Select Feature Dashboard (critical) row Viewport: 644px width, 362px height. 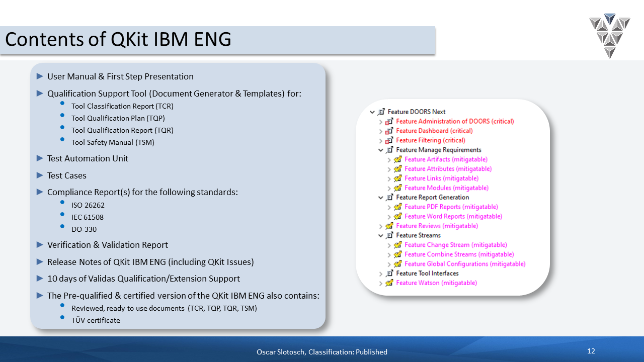[434, 131]
